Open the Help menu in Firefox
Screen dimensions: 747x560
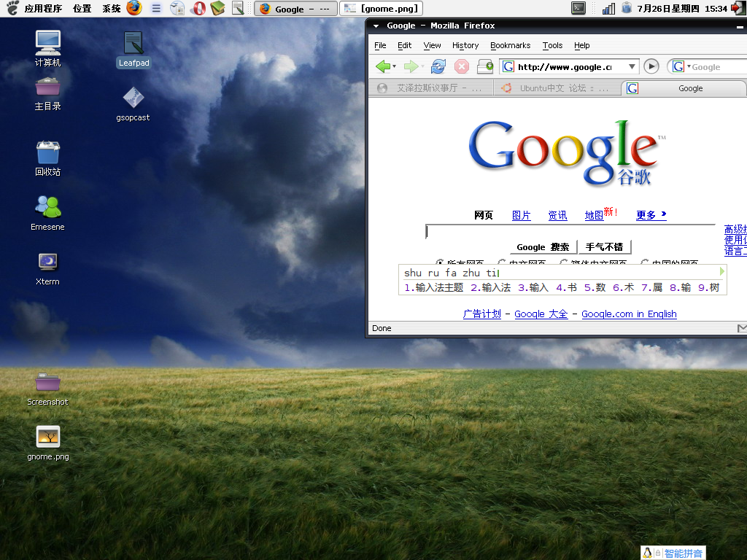pyautogui.click(x=581, y=45)
